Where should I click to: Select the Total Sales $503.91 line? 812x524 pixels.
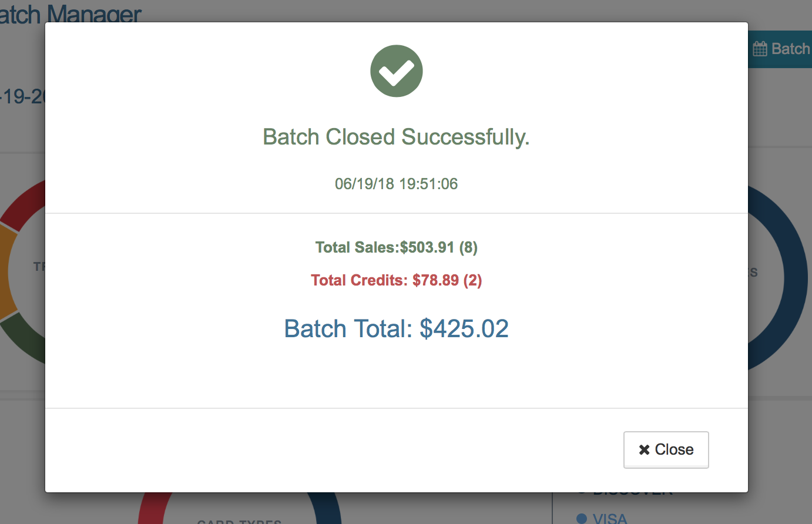(396, 247)
